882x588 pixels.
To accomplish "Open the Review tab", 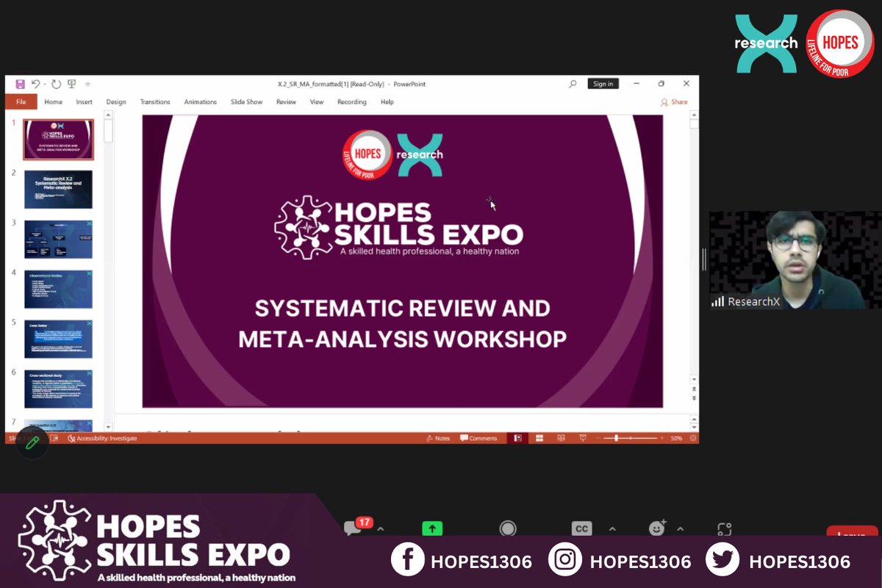I will click(286, 102).
